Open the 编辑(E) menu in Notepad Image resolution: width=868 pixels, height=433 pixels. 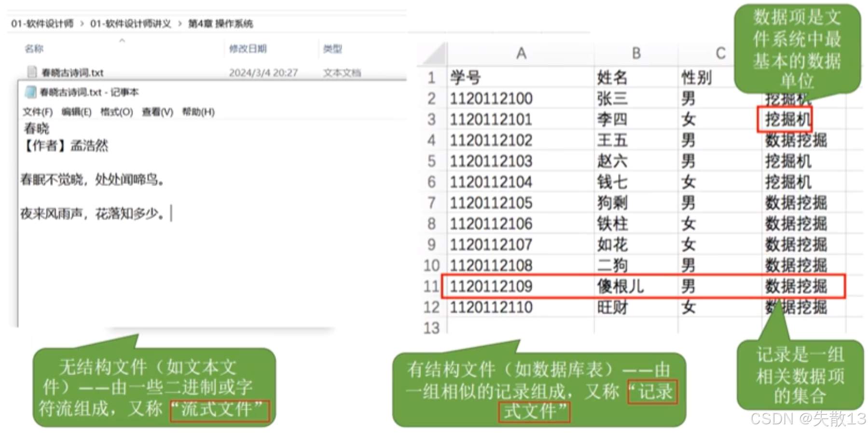coord(76,112)
